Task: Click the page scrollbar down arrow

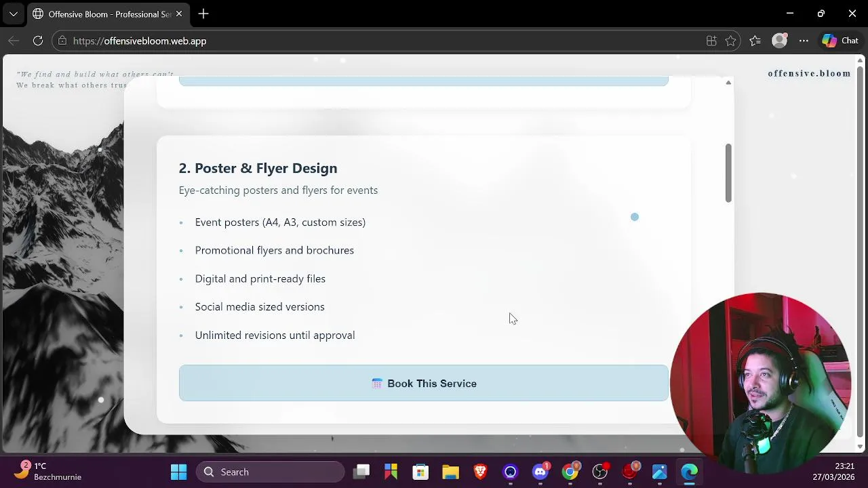Action: (x=861, y=446)
